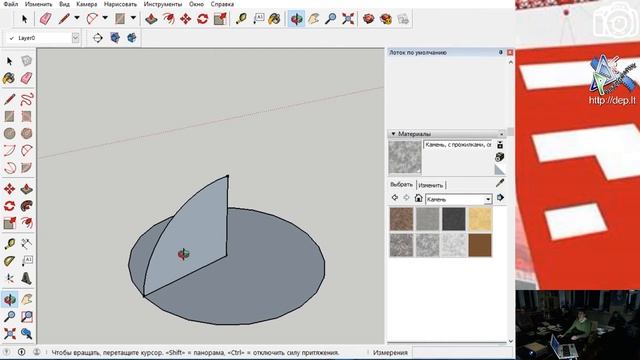Open the Materials details arrow beside Камень dropdown
Viewport: 640px width, 360px height.
click(500, 198)
